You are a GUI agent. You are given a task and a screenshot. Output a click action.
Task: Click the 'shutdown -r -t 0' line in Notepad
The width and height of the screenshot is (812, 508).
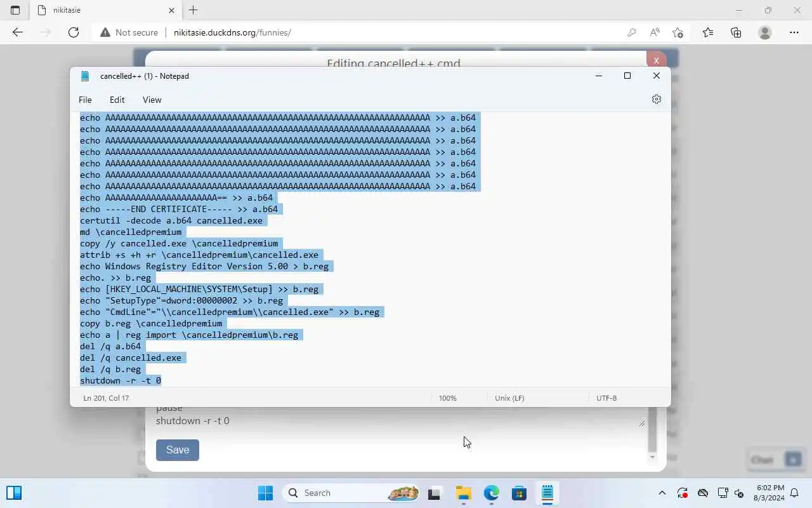(121, 380)
